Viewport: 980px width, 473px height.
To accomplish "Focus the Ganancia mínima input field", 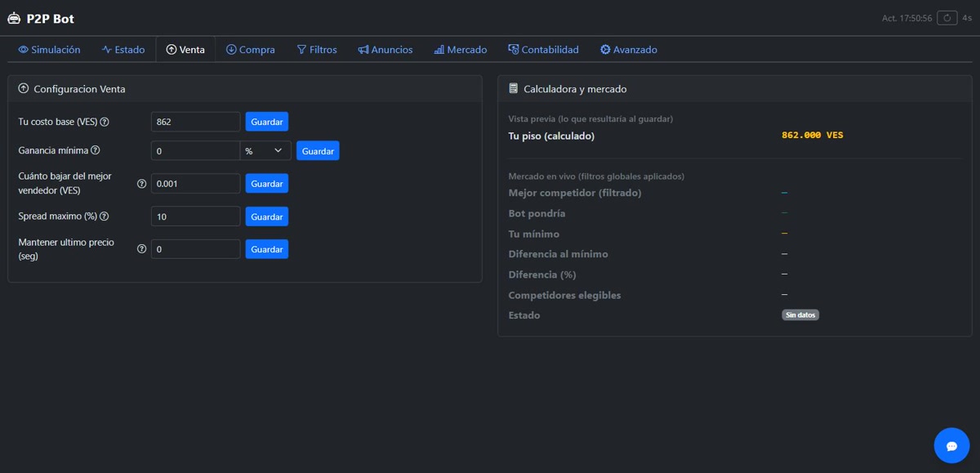I will coord(196,150).
